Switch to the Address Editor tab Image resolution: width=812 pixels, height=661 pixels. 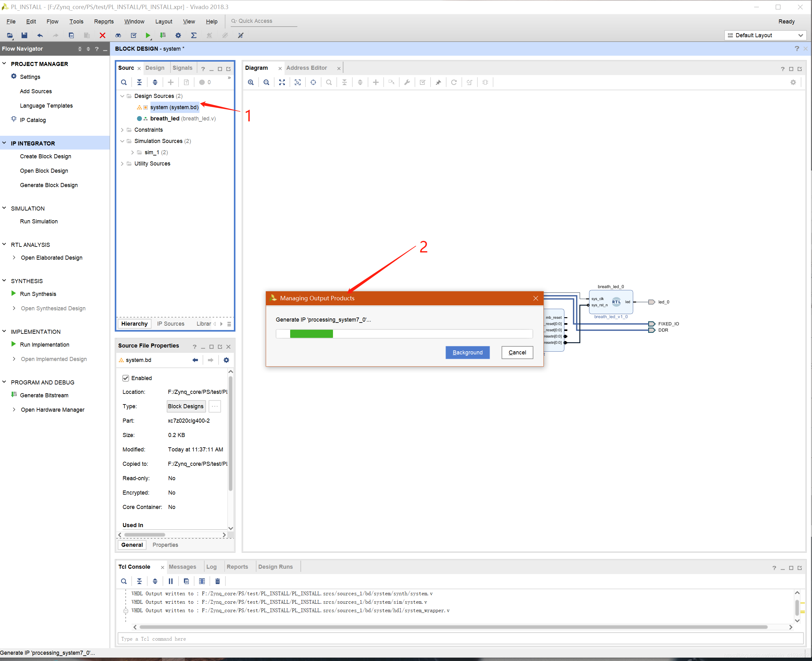[x=306, y=68]
